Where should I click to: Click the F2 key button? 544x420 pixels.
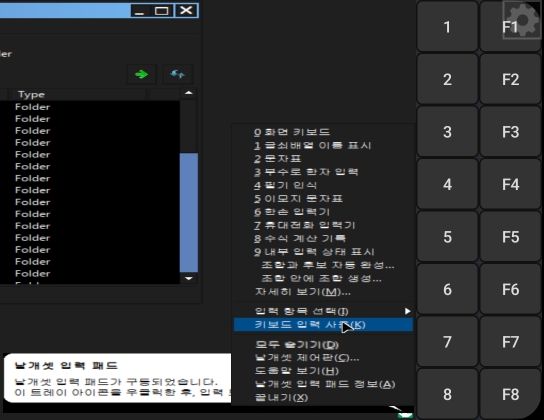510,79
